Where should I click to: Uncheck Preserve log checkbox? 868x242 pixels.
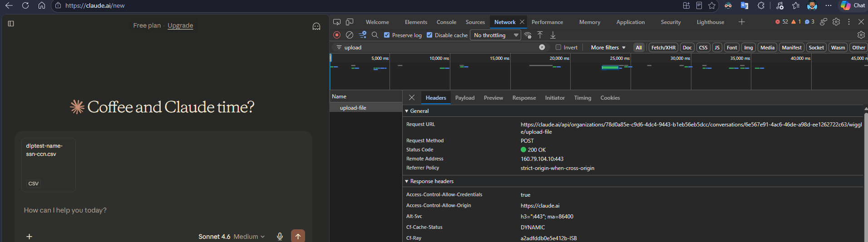tap(387, 35)
